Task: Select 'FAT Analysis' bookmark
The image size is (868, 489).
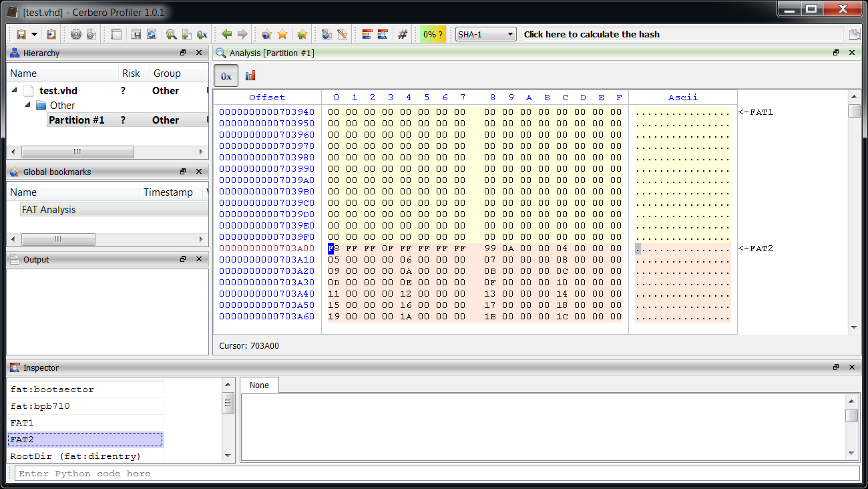Action: point(49,210)
